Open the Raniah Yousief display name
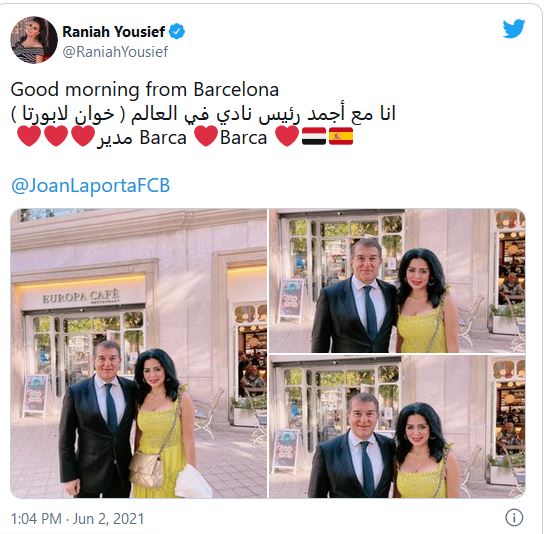The height and width of the screenshot is (534, 554). (113, 32)
